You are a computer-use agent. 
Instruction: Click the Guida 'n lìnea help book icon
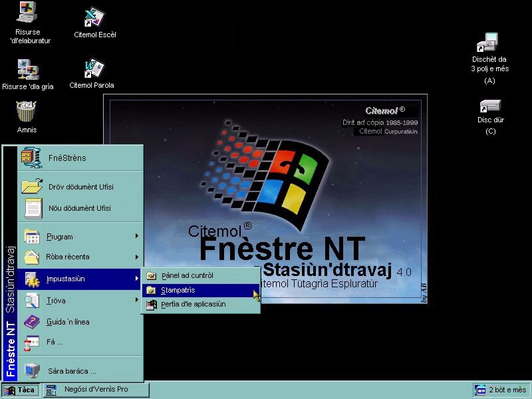coord(32,322)
